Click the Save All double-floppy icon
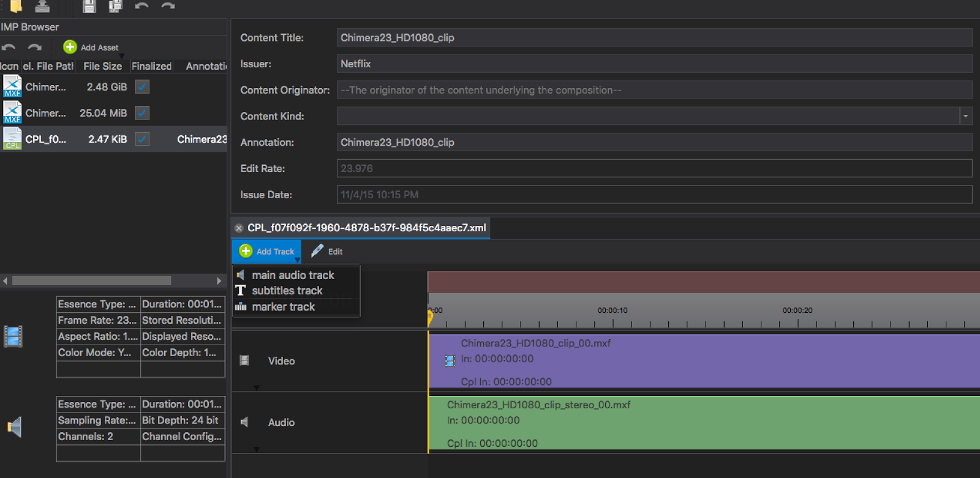Screen dimensions: 980x478 click(115, 6)
